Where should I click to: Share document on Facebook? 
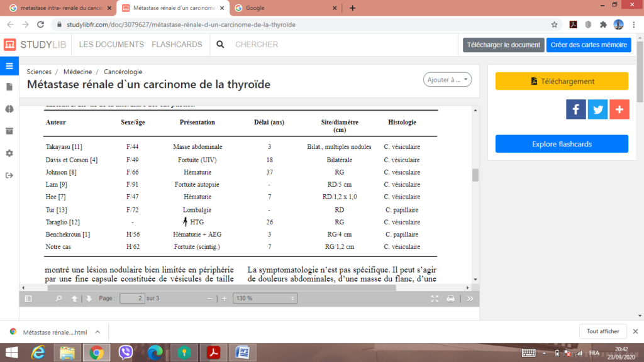575,109
